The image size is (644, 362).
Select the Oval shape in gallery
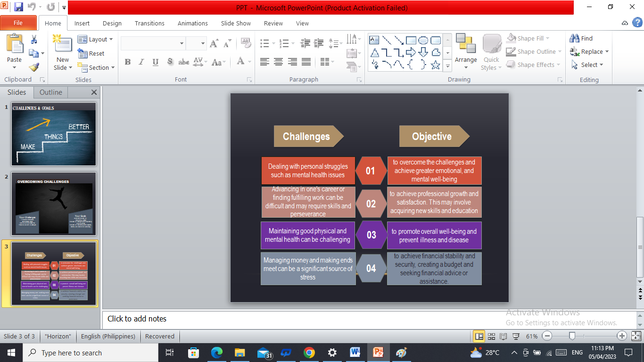pos(423,40)
